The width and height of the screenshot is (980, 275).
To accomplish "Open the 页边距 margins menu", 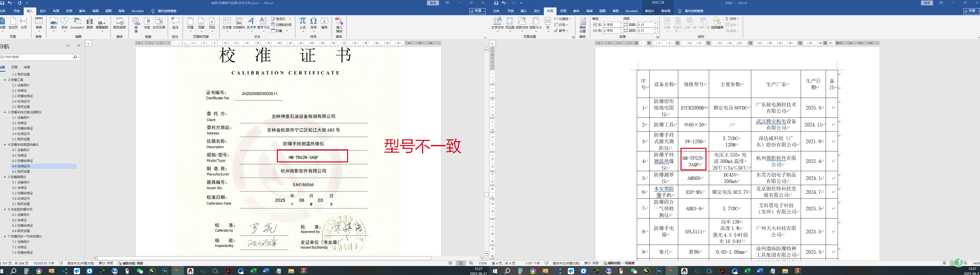I will tap(510, 24).
